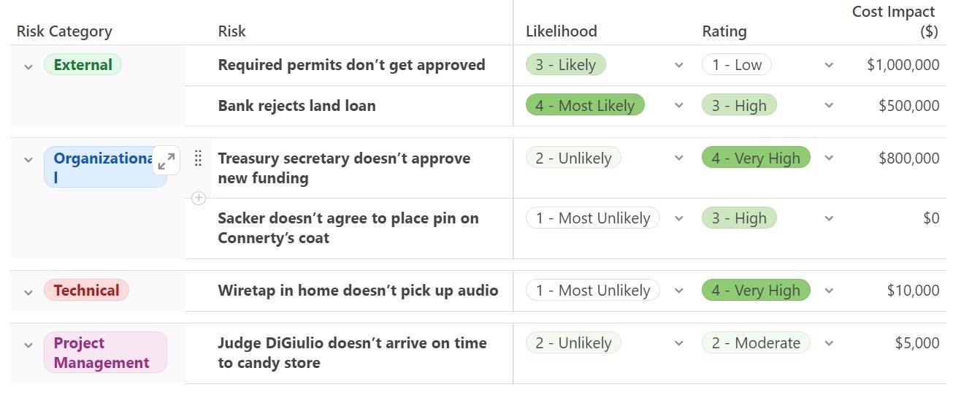Open Likelihood dropdown for Wiretap row

point(679,291)
